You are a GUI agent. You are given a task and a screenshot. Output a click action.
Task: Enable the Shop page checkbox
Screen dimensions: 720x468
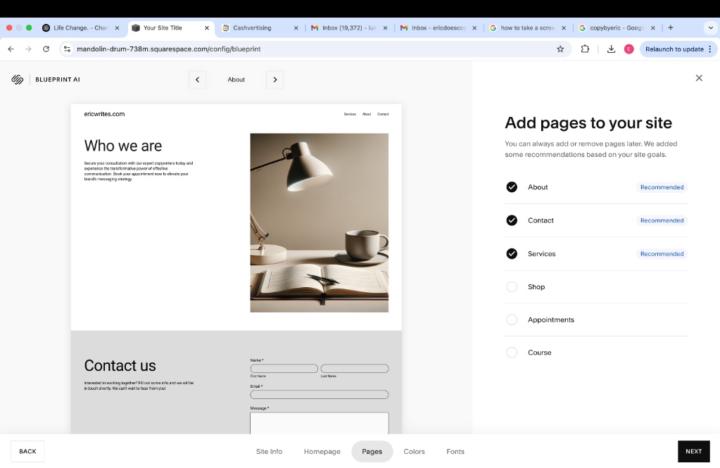tap(512, 287)
